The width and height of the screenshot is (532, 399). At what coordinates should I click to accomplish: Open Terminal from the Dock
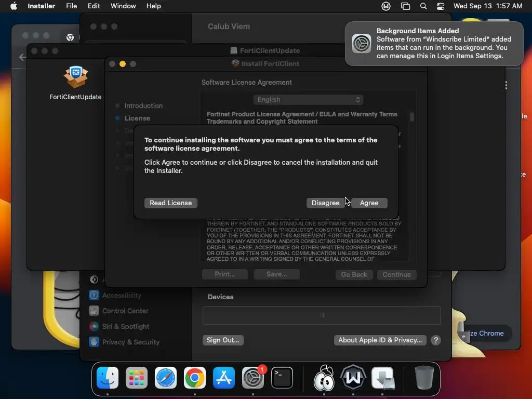pyautogui.click(x=282, y=378)
